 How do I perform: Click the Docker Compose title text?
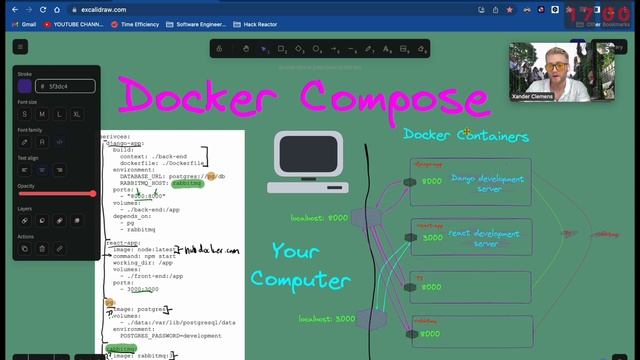click(304, 100)
